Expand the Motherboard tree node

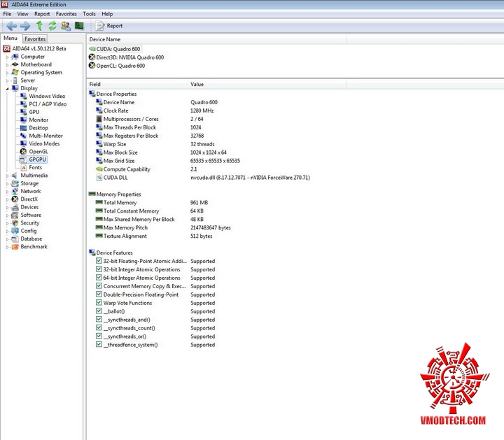[8, 65]
